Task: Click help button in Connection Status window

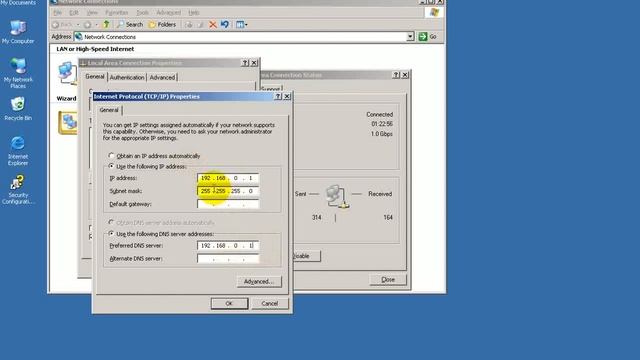Action: point(396,75)
